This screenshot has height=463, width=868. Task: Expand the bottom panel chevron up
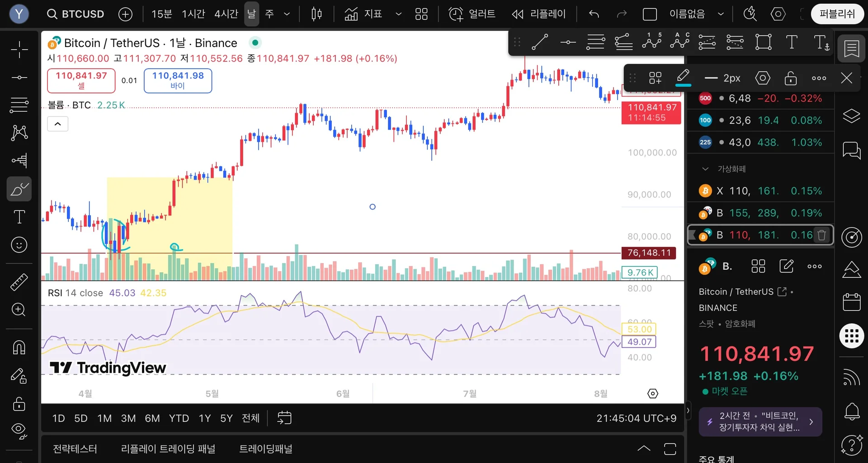coord(644,449)
